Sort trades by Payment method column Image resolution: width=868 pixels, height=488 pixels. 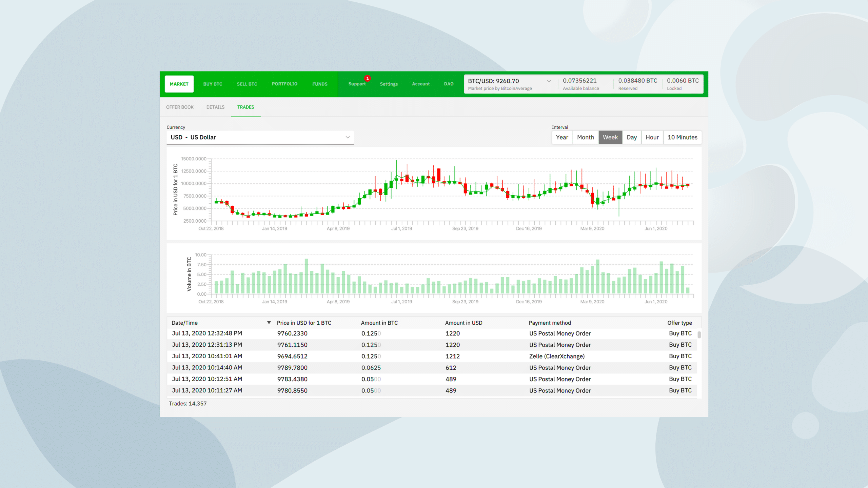click(x=550, y=323)
